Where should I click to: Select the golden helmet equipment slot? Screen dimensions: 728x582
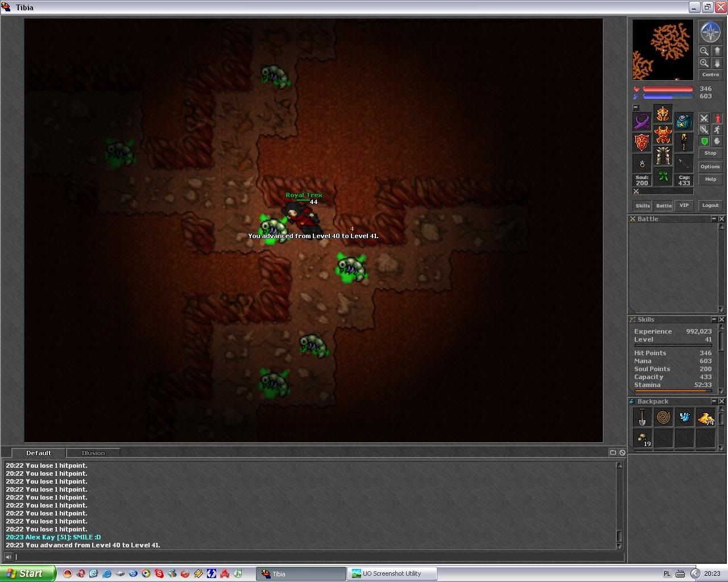(663, 114)
